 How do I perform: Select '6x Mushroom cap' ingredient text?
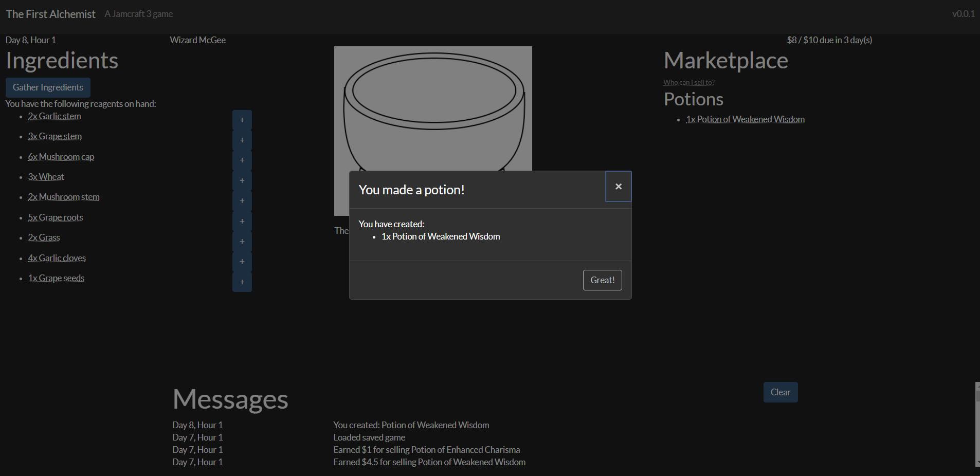pyautogui.click(x=61, y=157)
